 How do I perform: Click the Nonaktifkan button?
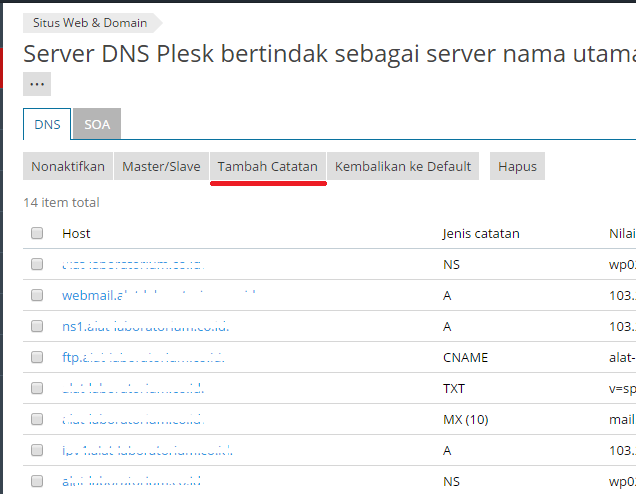[68, 166]
